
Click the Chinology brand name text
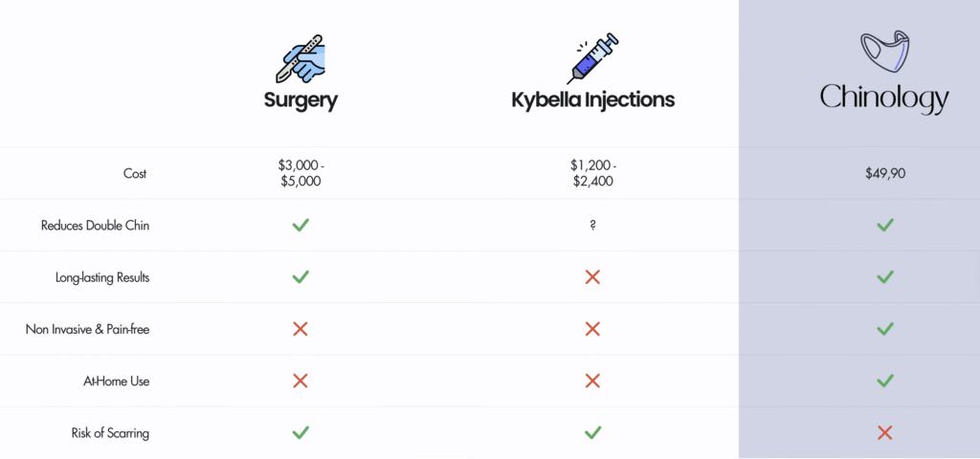(884, 99)
